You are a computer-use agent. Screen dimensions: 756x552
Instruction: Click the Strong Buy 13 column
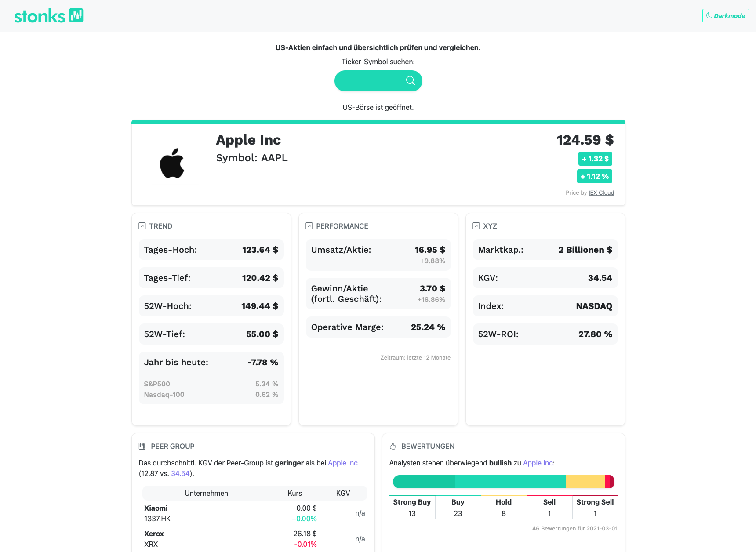coord(412,508)
